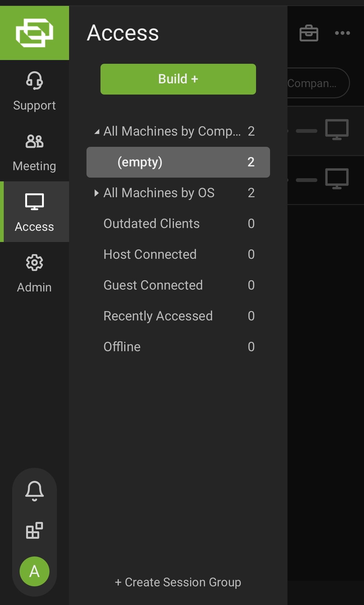Select the (empty) company group
364x605 pixels.
(x=178, y=162)
